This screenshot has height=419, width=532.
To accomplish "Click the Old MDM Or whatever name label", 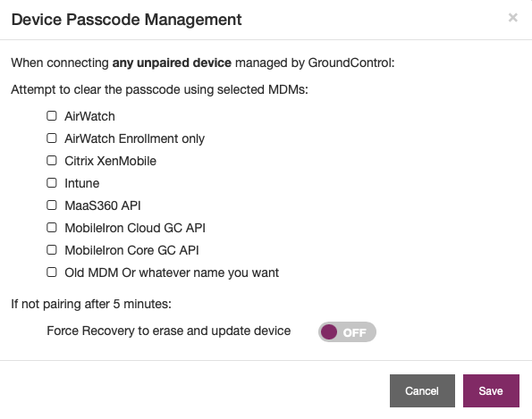I will coord(172,272).
